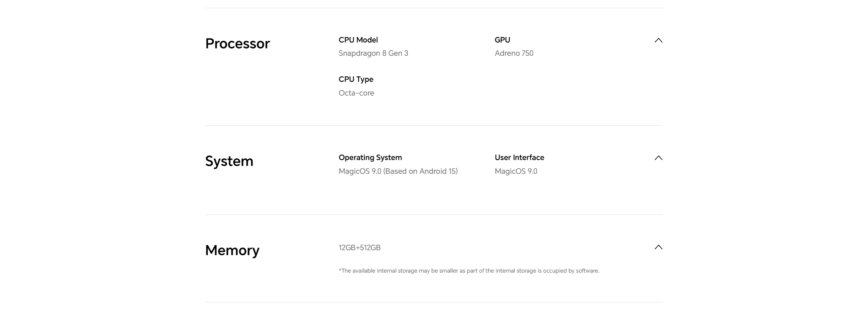Click the MagicOS 9.0 value under User Interface
This screenshot has height=312, width=868.
tap(516, 171)
